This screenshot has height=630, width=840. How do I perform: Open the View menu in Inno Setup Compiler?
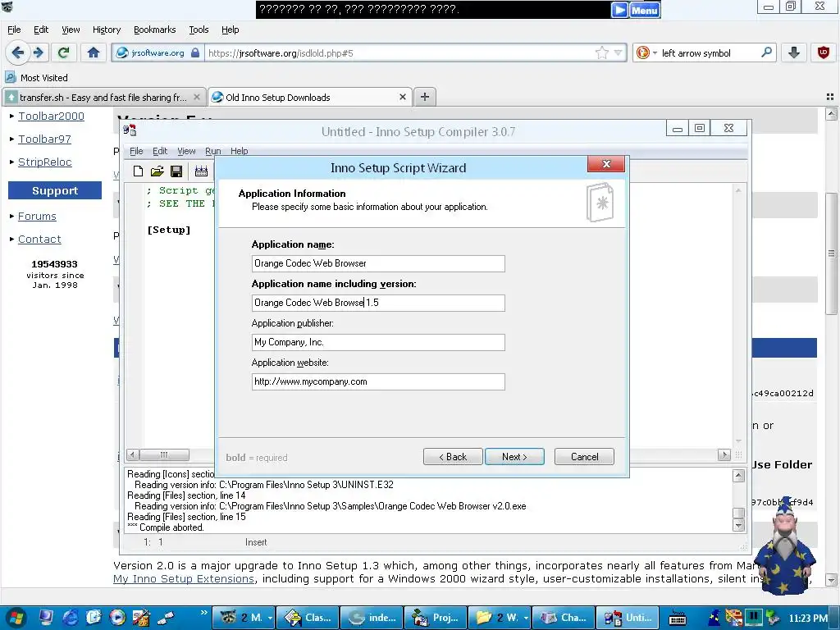(186, 151)
